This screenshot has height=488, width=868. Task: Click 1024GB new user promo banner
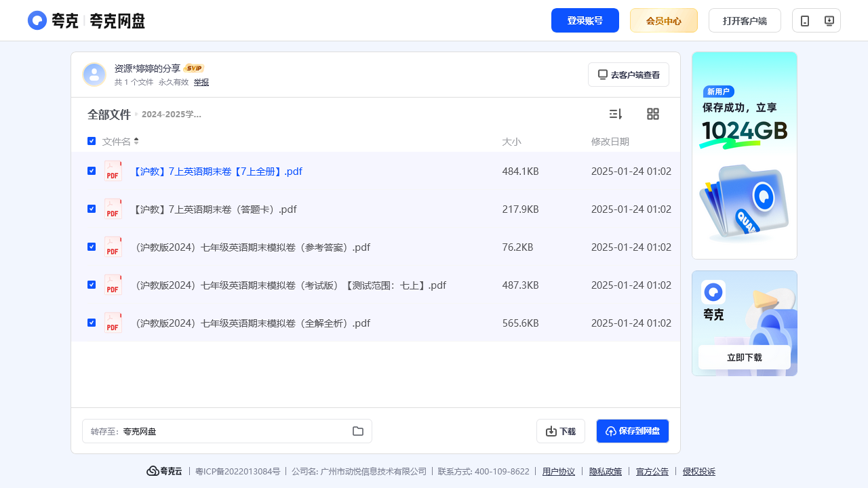coord(745,155)
